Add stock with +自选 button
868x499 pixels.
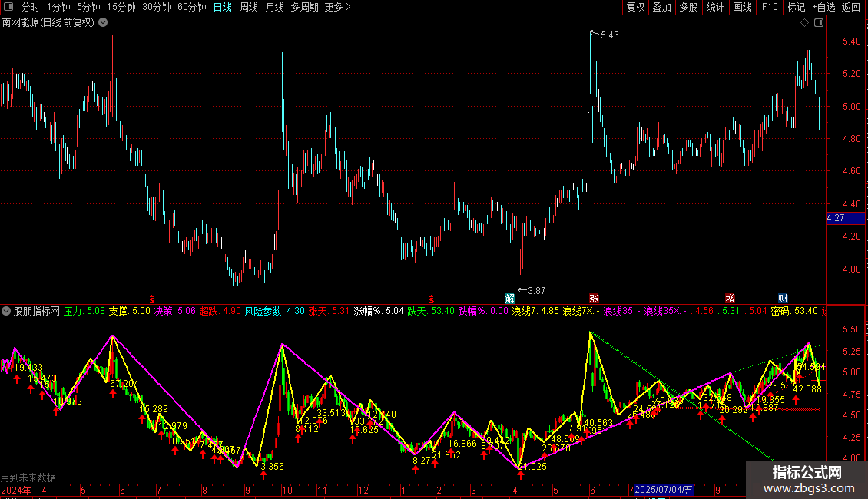point(823,7)
